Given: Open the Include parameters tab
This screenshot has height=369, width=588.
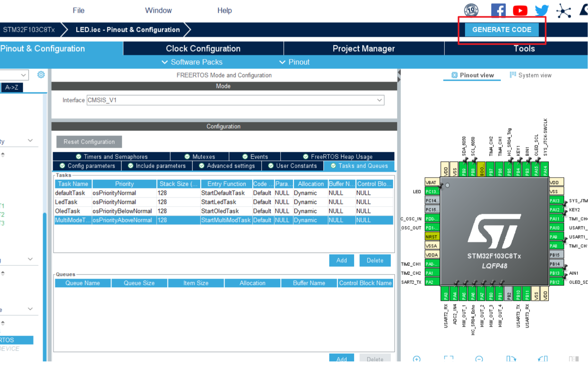Looking at the screenshot, I should 157,166.
